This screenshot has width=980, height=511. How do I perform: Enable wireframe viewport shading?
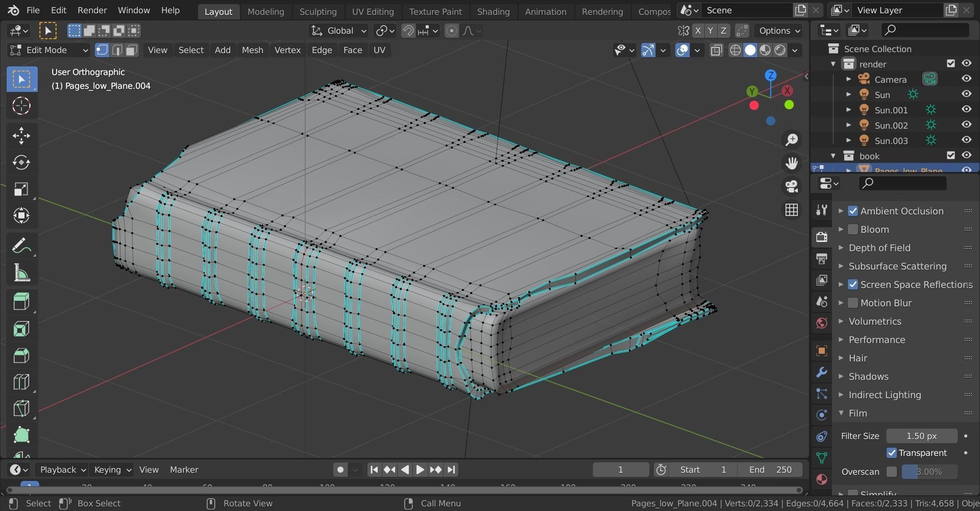[736, 50]
